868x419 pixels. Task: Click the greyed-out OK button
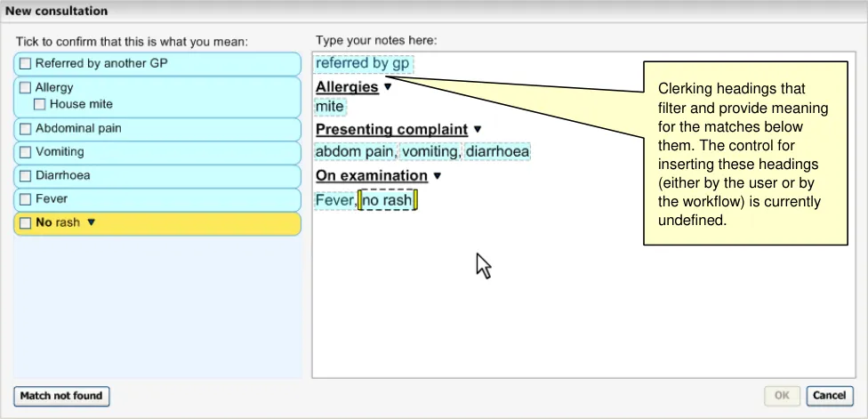tap(783, 396)
